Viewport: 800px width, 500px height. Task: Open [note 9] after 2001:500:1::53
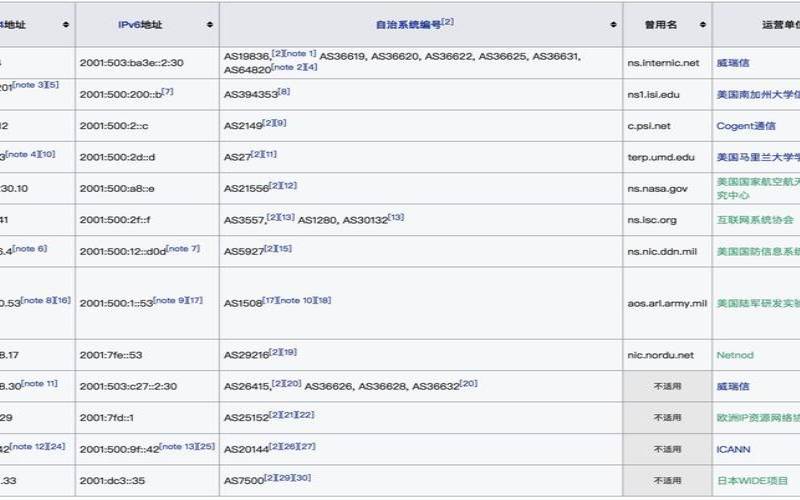170,300
